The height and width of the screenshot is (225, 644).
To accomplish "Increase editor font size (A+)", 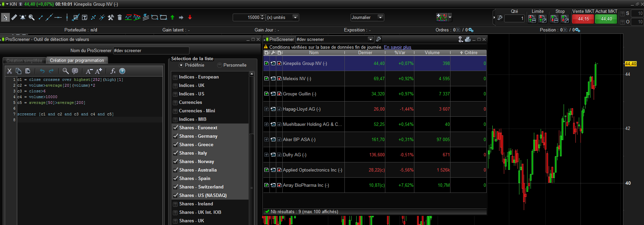I will [99, 71].
